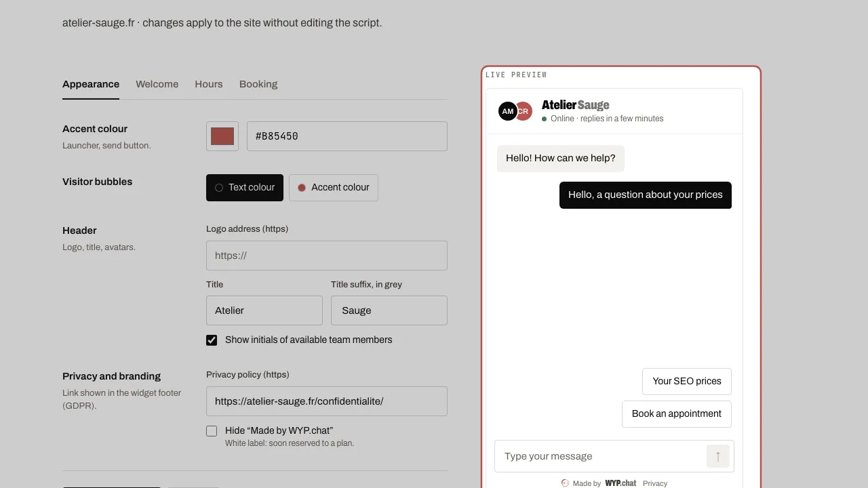Click the WYP.chat logo icon in footer
The image size is (868, 488).
[565, 483]
